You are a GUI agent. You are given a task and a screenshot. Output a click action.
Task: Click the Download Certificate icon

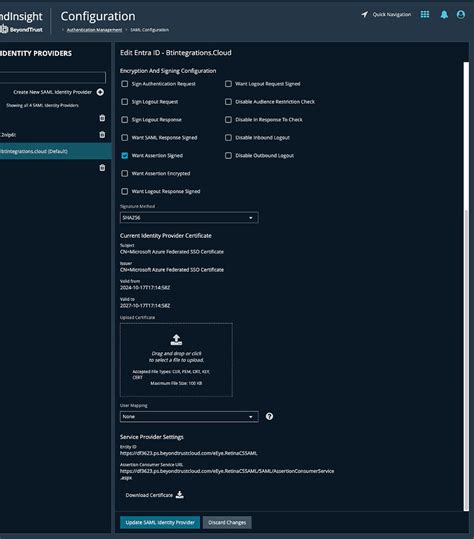pyautogui.click(x=179, y=495)
